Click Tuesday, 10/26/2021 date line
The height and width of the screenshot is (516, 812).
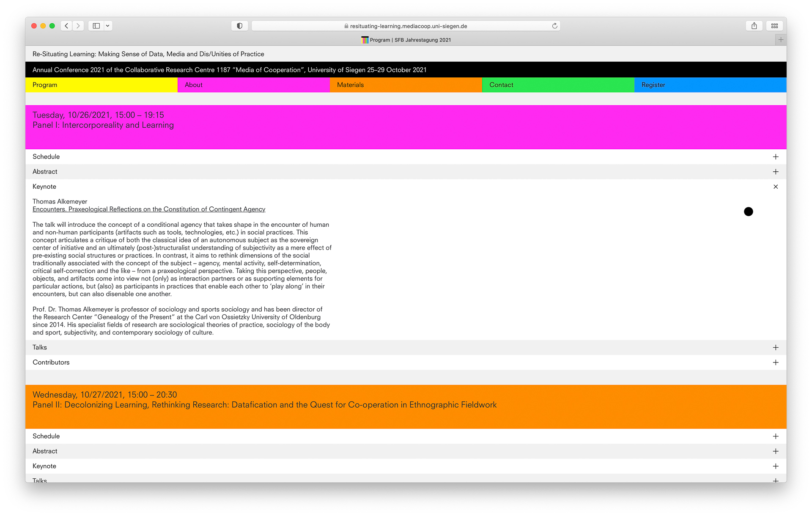coord(98,115)
